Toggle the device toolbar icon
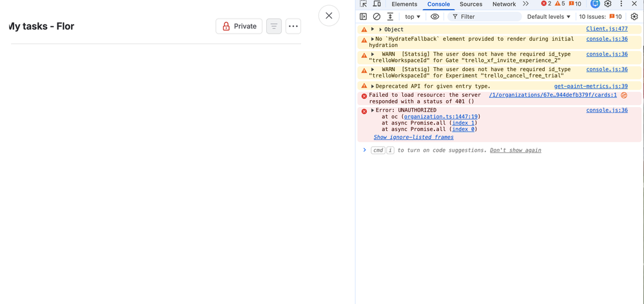Screen dimensions: 644x304 pos(376,4)
